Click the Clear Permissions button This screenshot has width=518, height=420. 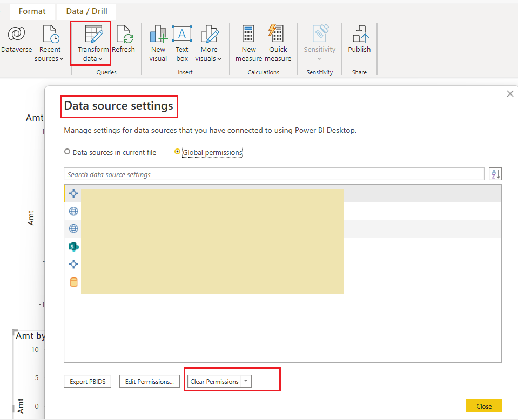coord(214,381)
